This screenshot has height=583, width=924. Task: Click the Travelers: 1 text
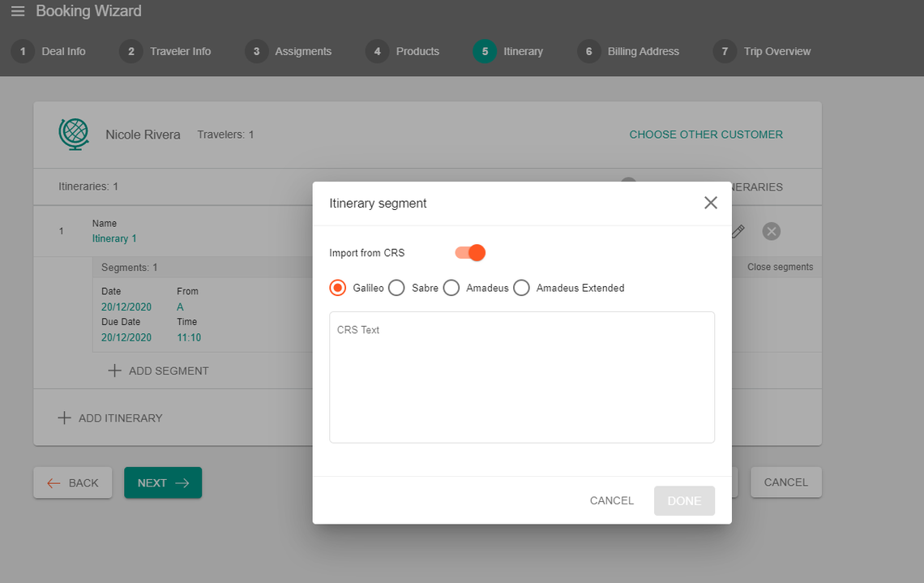225,135
